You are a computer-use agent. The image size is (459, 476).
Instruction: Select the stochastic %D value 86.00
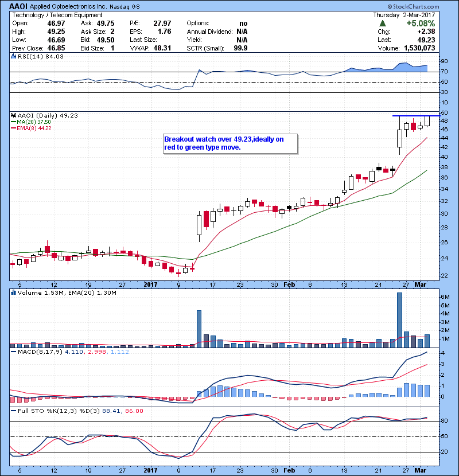[134, 411]
